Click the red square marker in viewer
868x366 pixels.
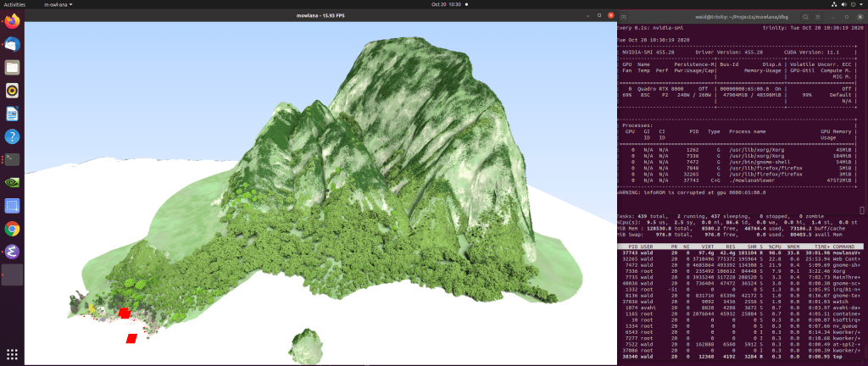[125, 313]
